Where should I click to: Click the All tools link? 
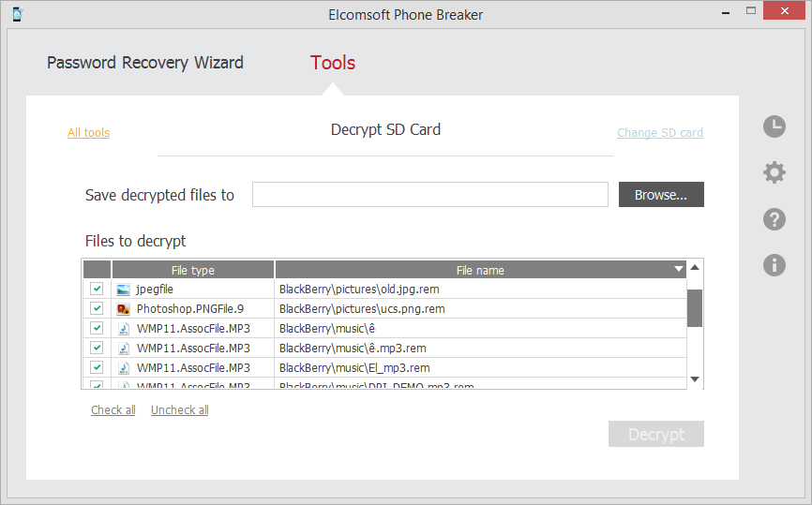(88, 133)
